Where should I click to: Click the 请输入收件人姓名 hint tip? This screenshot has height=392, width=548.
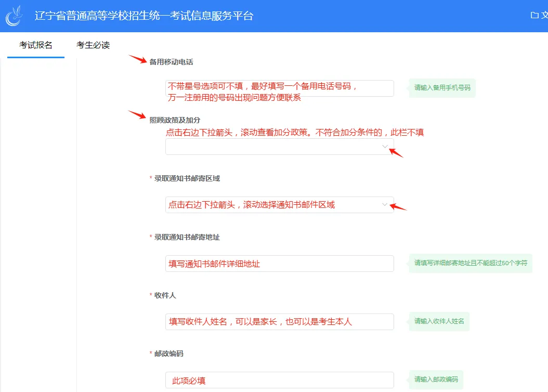(439, 321)
